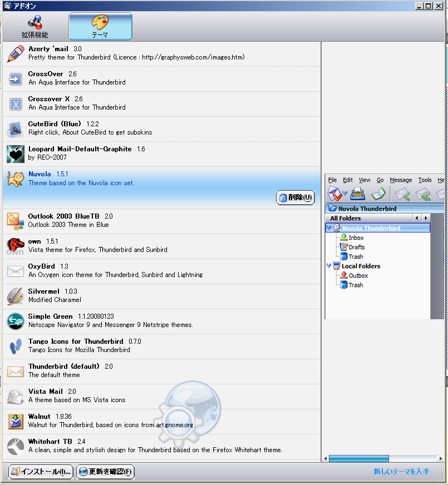This screenshot has height=485, width=448.
Task: Open the Go menu in preview
Action: (380, 180)
